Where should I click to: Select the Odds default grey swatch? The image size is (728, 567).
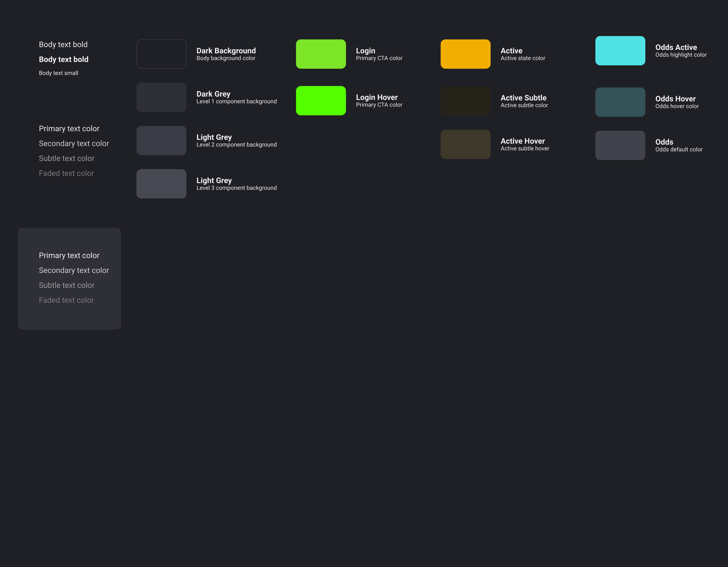620,145
